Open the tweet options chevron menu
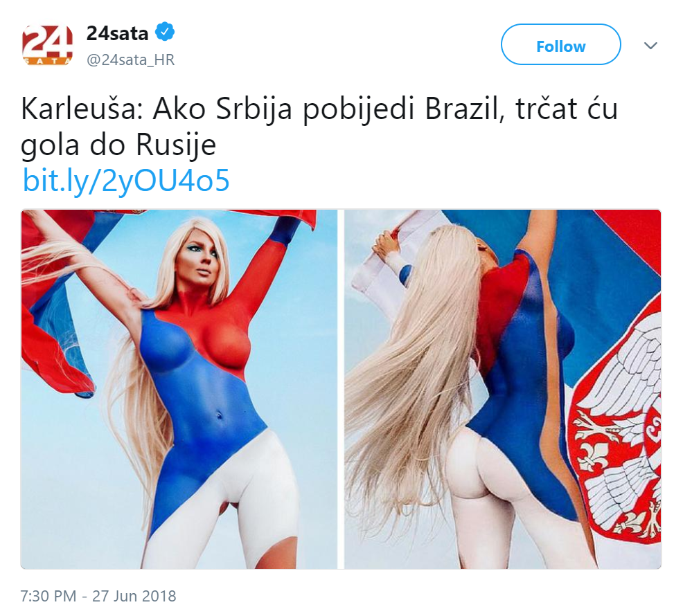 (650, 46)
